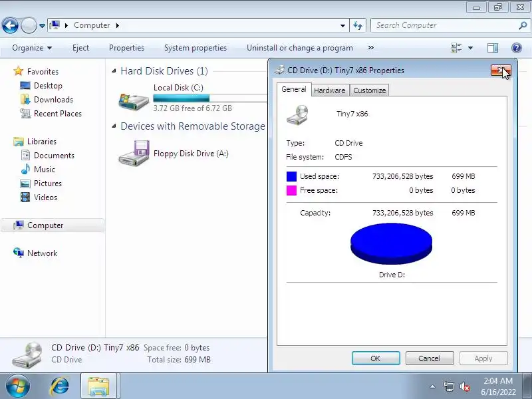Switch to the Hardware tab
Viewport: 532px width, 399px height.
[x=330, y=90]
